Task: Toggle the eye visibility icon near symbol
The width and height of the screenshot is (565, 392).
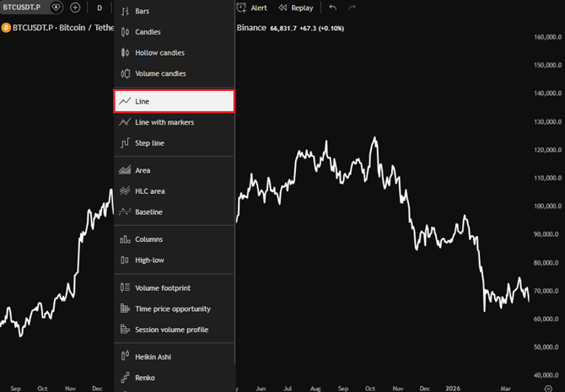Action: pos(56,8)
